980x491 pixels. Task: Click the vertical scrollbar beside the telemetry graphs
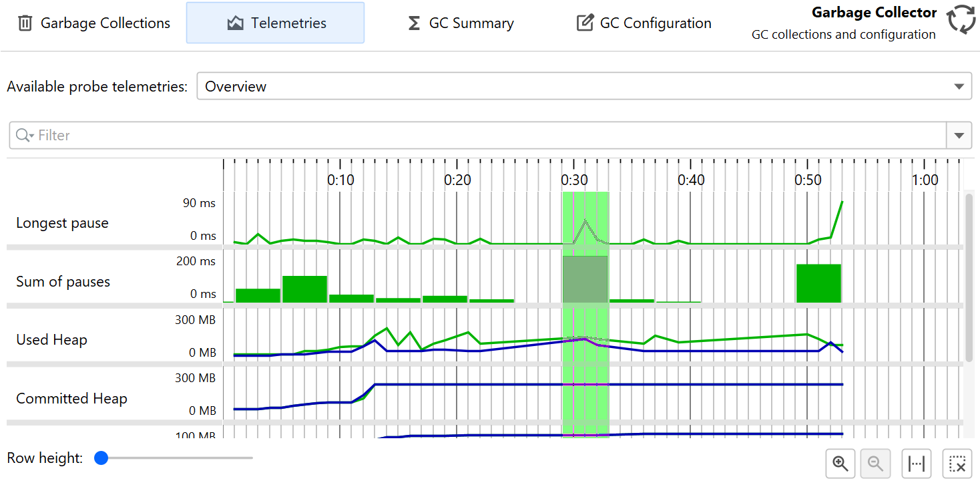(x=968, y=277)
